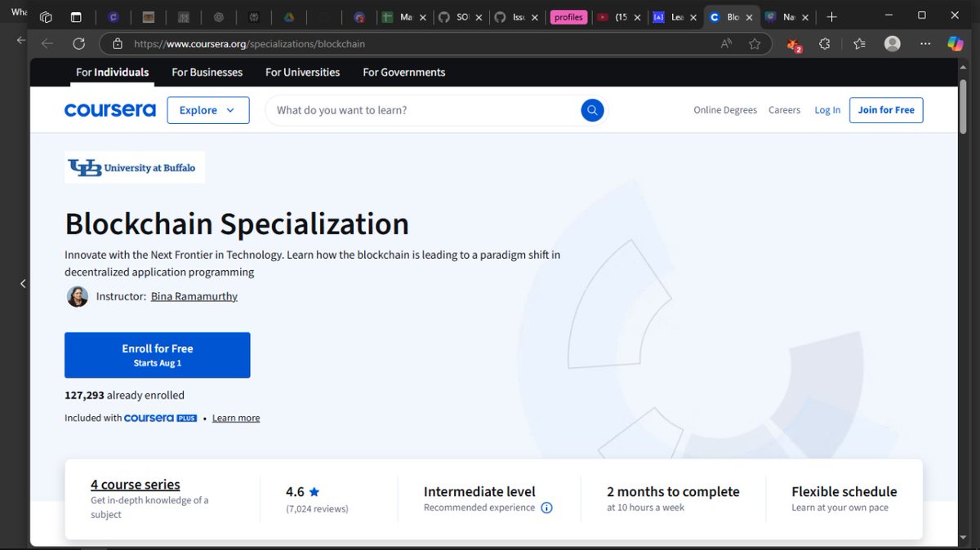Toggle Read aloud icon in address bar
Image resolution: width=980 pixels, height=550 pixels.
click(726, 44)
